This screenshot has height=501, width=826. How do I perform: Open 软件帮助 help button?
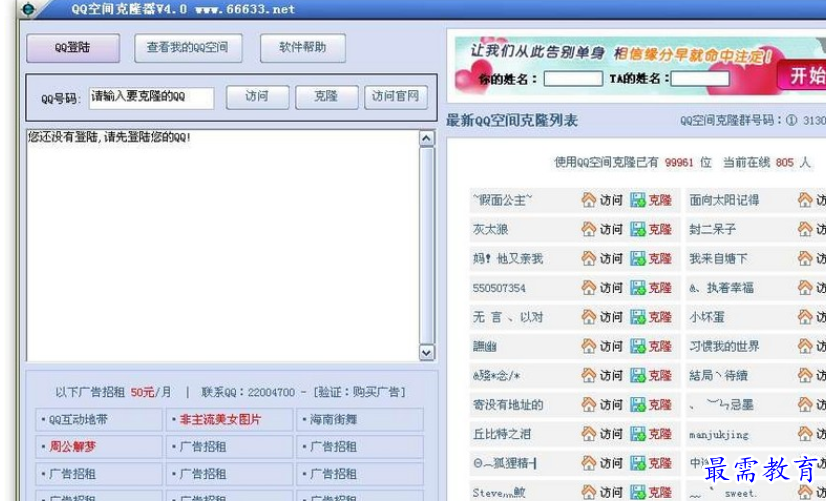[303, 48]
